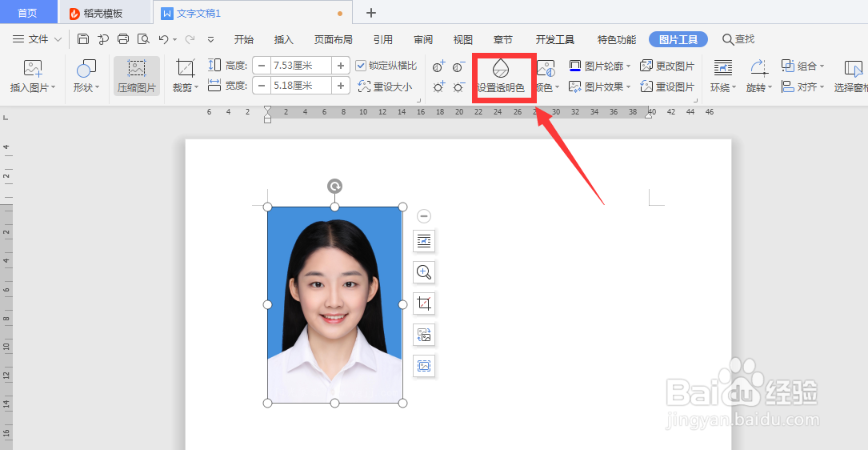Expand the Crop (裁剪) dropdown arrow

click(196, 87)
